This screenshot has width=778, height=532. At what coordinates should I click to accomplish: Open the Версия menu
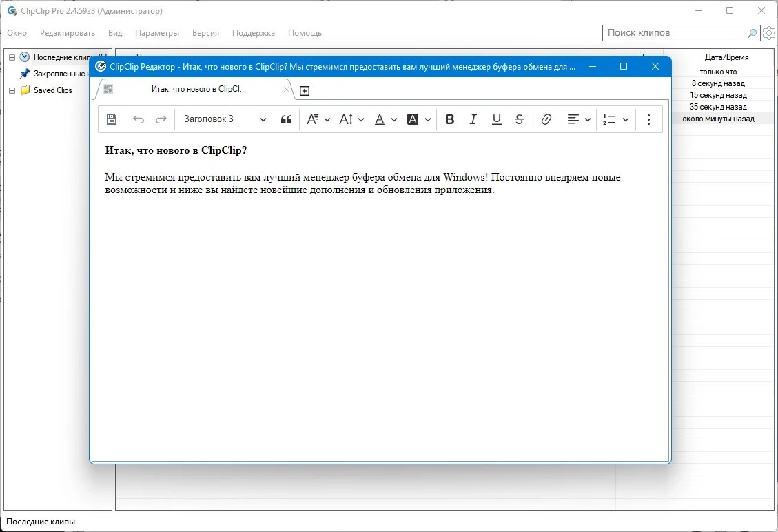tap(205, 33)
